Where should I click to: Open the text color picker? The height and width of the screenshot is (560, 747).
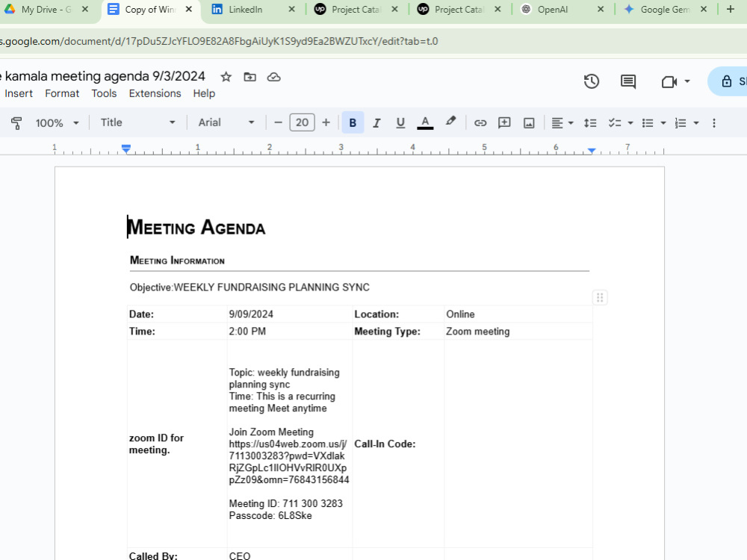point(425,123)
